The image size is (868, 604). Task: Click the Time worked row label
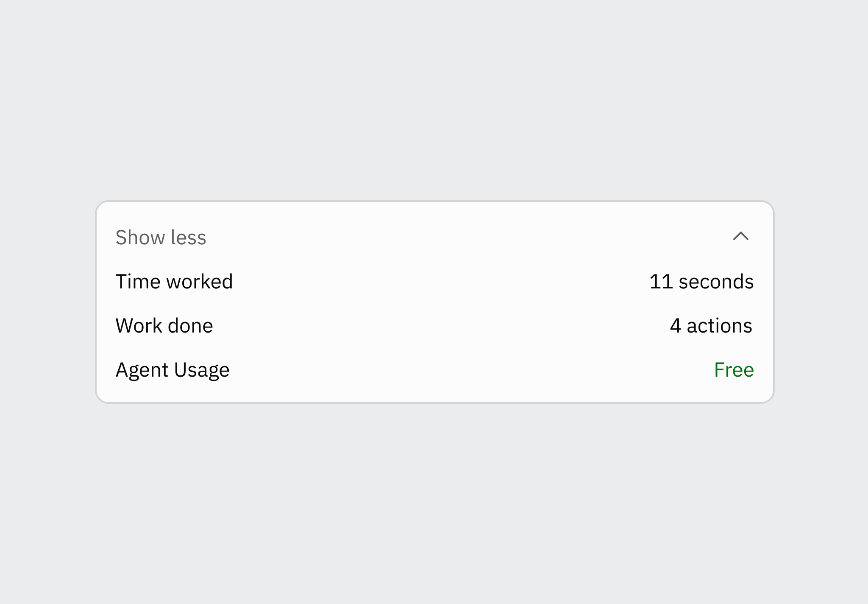[x=174, y=281]
